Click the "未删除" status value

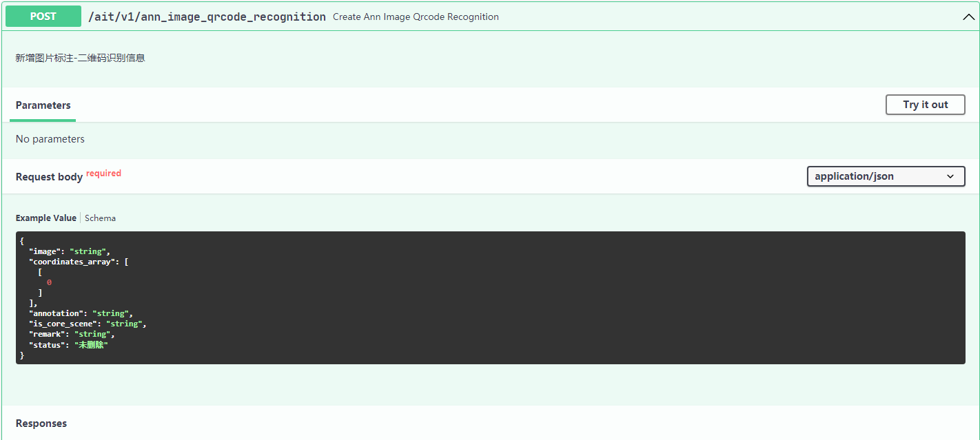(x=91, y=344)
